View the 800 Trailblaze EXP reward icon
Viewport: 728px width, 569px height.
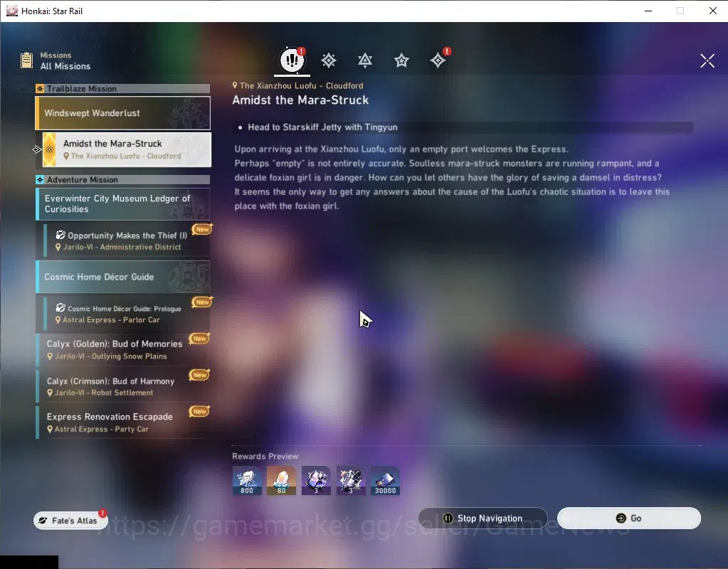point(247,480)
